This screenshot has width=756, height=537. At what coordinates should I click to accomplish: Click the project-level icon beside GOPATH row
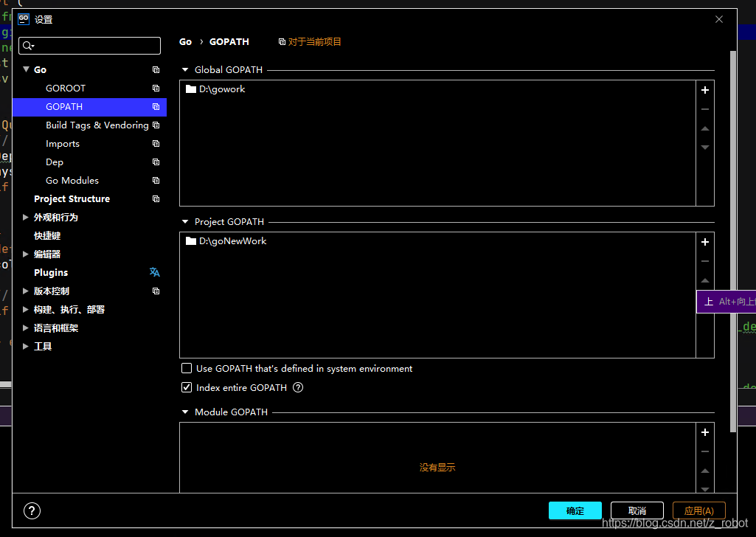[x=156, y=106]
